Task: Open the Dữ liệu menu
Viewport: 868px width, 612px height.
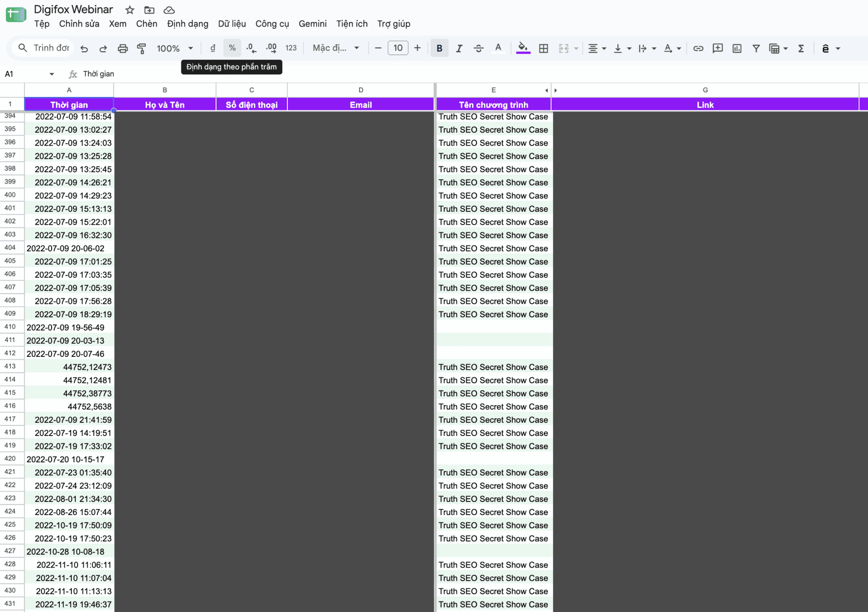Action: pyautogui.click(x=232, y=24)
